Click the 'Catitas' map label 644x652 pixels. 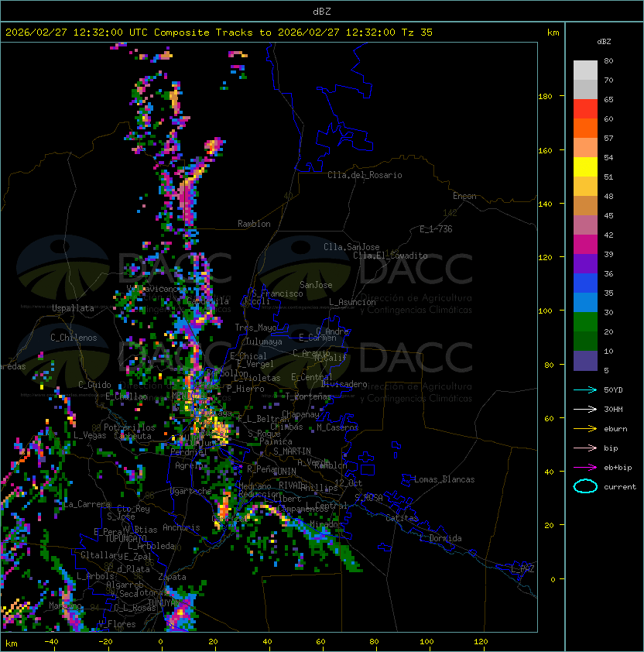[x=402, y=518]
